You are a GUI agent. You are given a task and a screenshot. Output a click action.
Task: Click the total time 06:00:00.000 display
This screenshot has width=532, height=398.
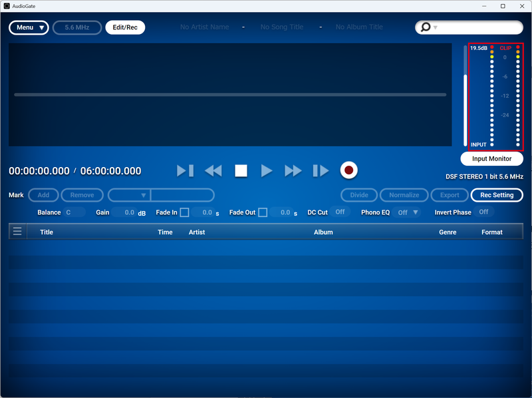[110, 171]
